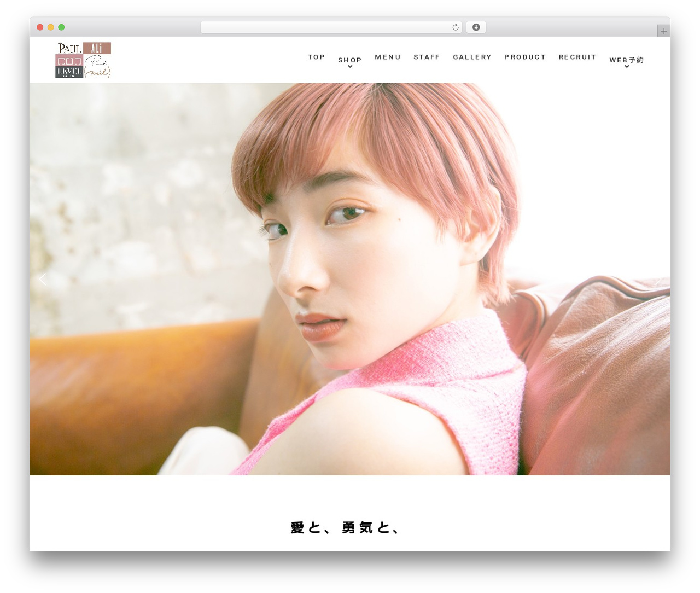The image size is (700, 593).
Task: Maximize the window with green button
Action: (61, 27)
